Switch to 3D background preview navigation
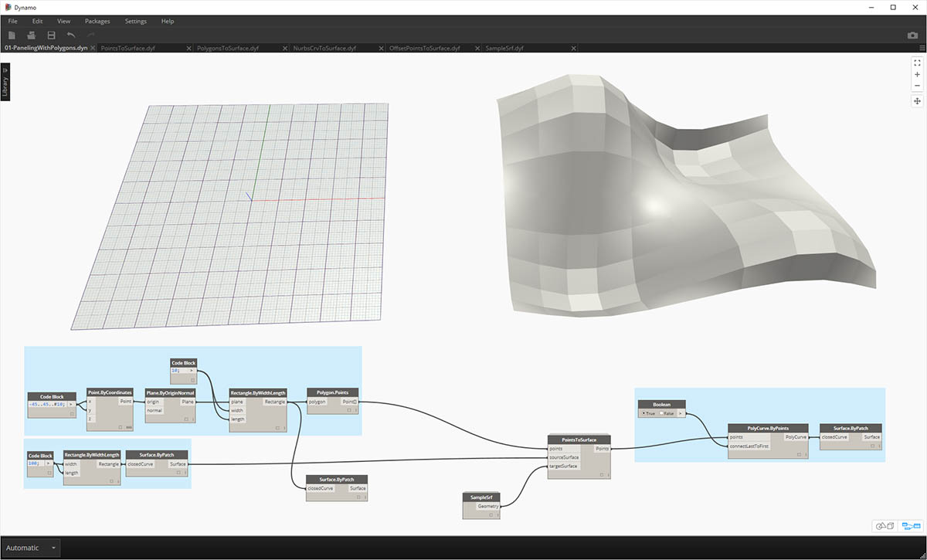 (x=884, y=526)
